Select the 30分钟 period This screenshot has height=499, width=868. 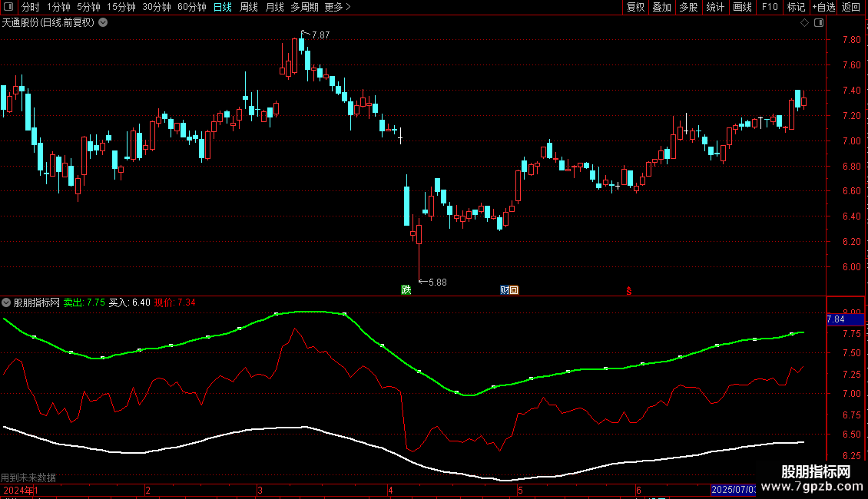click(156, 7)
